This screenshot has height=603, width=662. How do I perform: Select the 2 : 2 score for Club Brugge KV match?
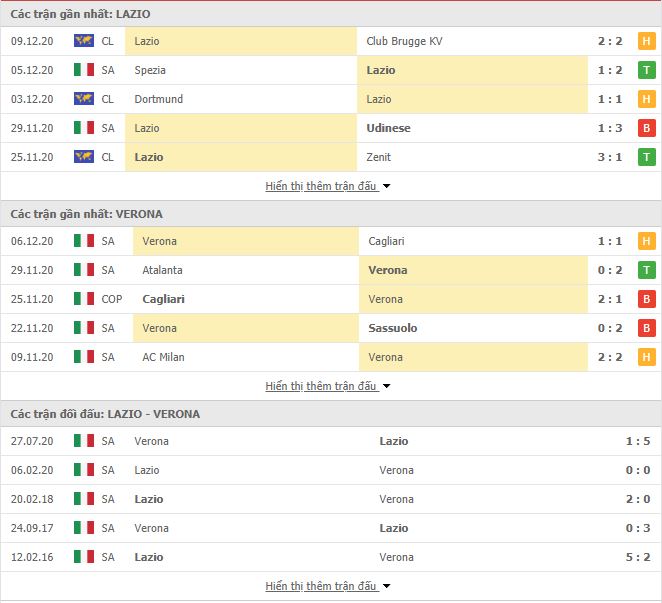tap(610, 41)
